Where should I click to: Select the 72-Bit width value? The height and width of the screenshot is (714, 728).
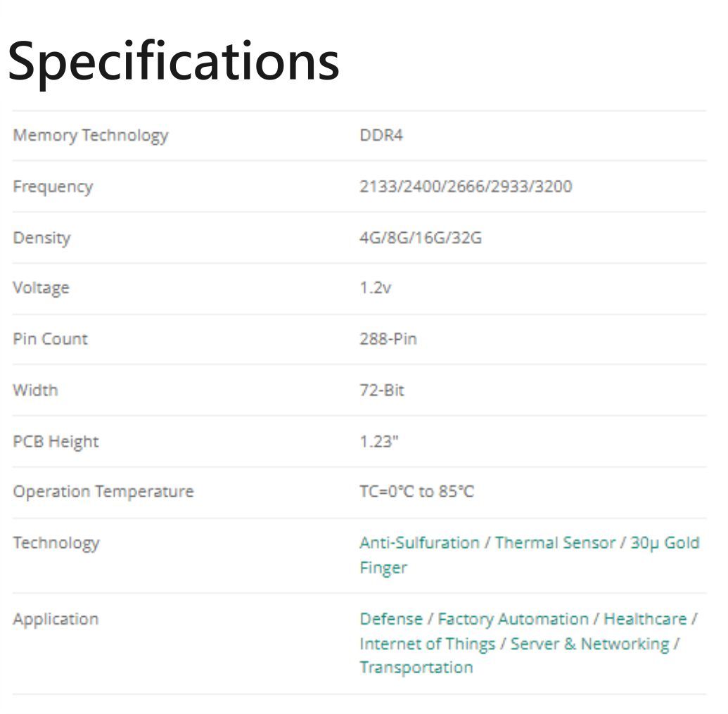pos(382,390)
